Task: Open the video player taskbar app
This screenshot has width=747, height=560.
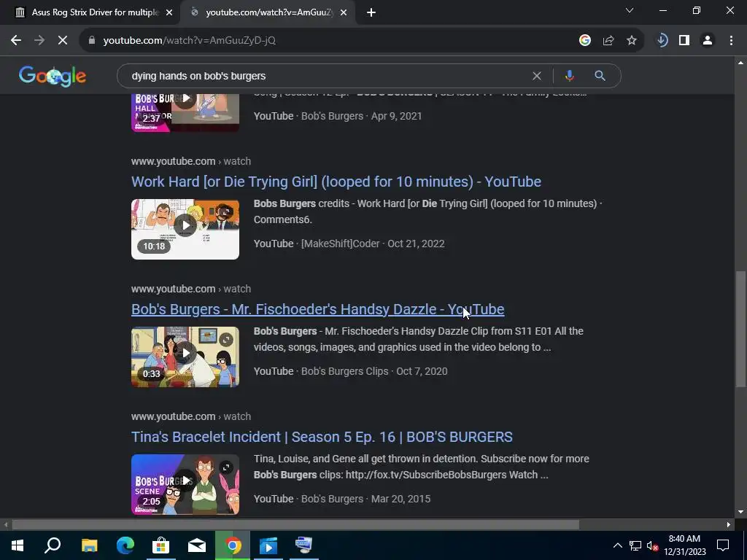Action: (268, 545)
